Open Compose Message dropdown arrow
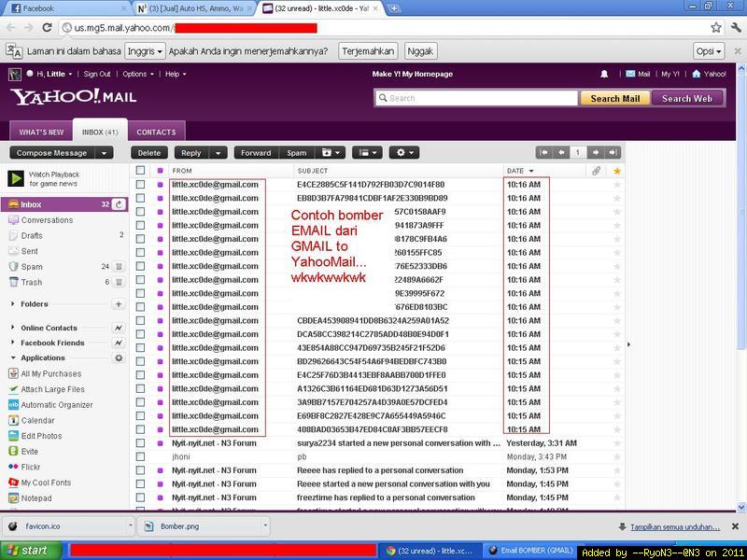747x560 pixels. tap(104, 153)
